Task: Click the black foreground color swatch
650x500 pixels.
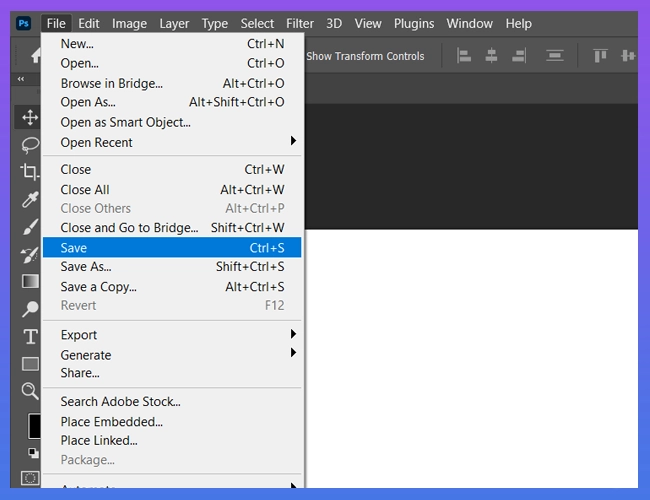Action: pyautogui.click(x=33, y=426)
